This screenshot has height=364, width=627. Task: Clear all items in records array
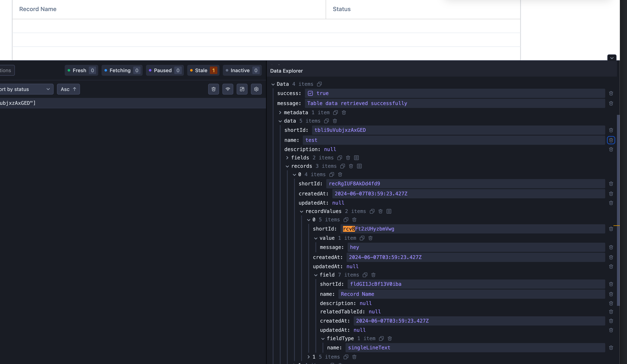[359, 166]
